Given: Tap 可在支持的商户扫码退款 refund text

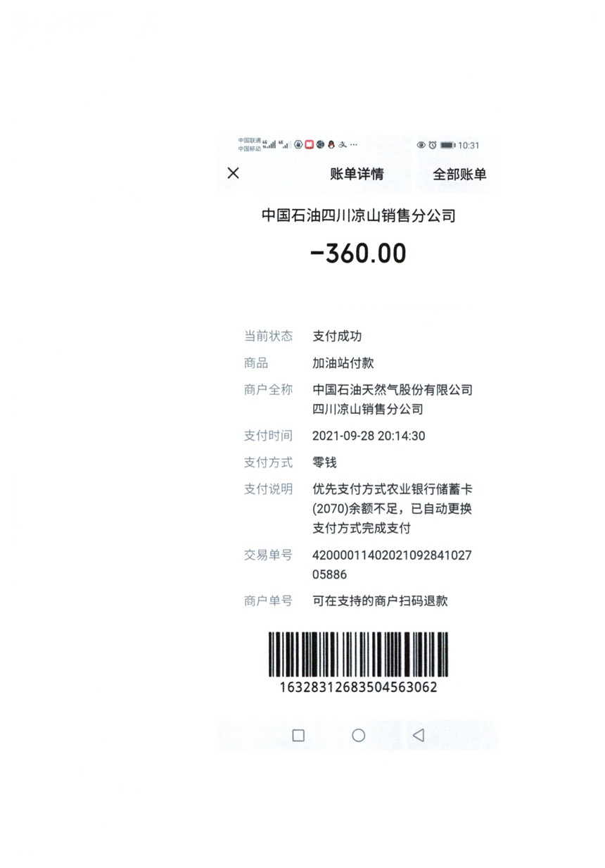Looking at the screenshot, I should [380, 601].
